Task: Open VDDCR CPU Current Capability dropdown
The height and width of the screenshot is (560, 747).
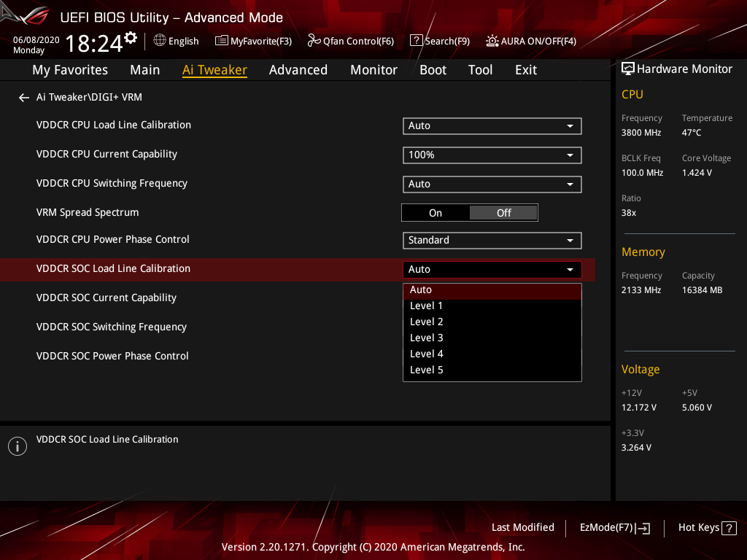Action: pyautogui.click(x=492, y=155)
